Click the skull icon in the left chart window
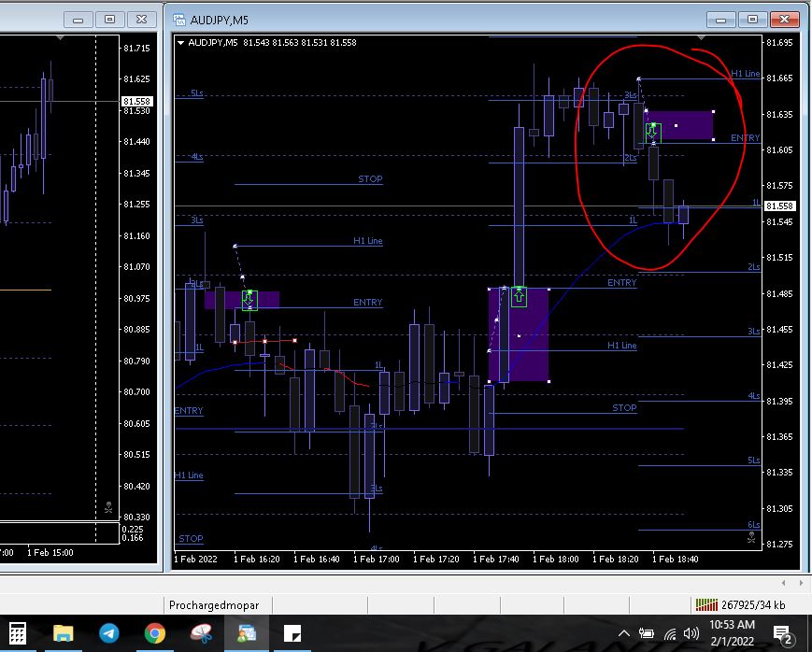Screen dimensions: 812x652 108,507
